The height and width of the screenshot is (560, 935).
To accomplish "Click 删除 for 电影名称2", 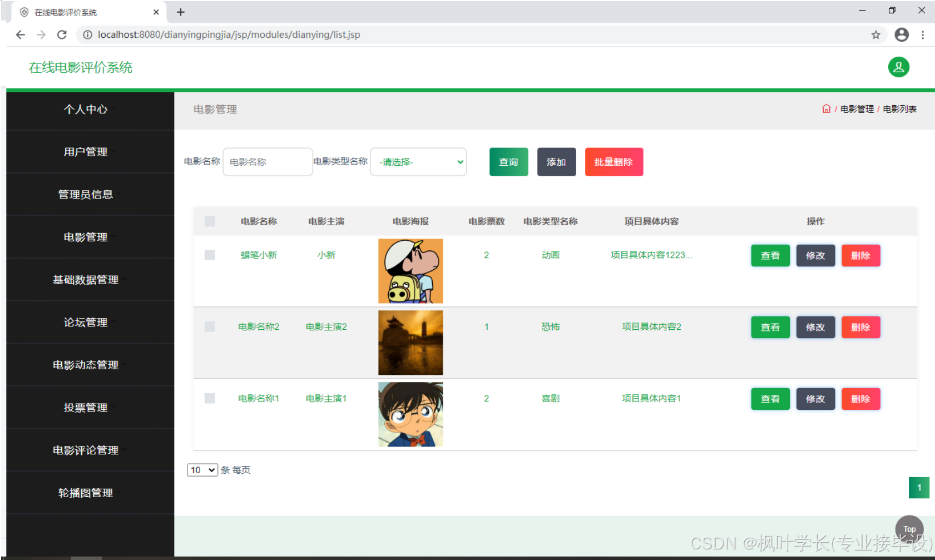I will click(860, 328).
